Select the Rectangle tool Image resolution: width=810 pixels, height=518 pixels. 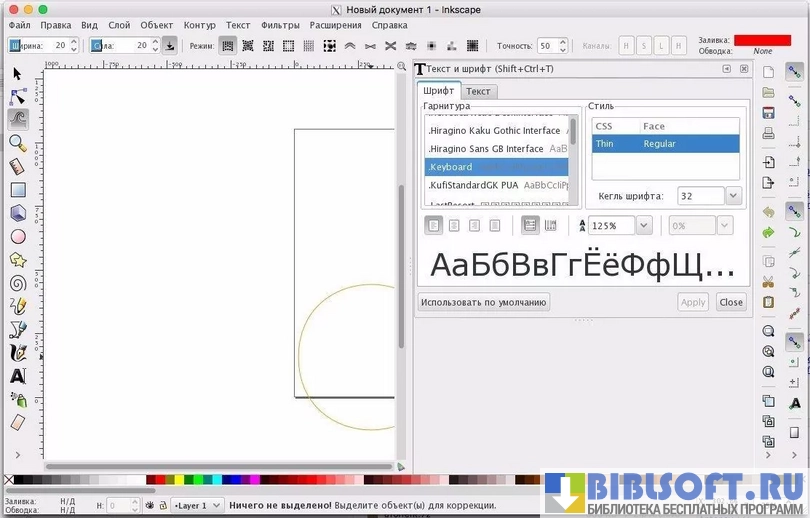tap(18, 189)
